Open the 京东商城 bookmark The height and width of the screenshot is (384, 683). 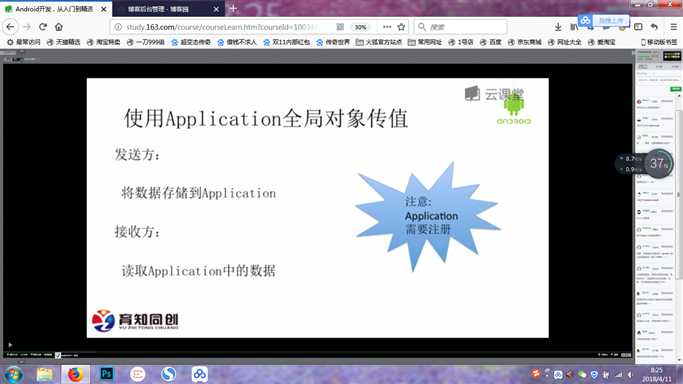524,42
